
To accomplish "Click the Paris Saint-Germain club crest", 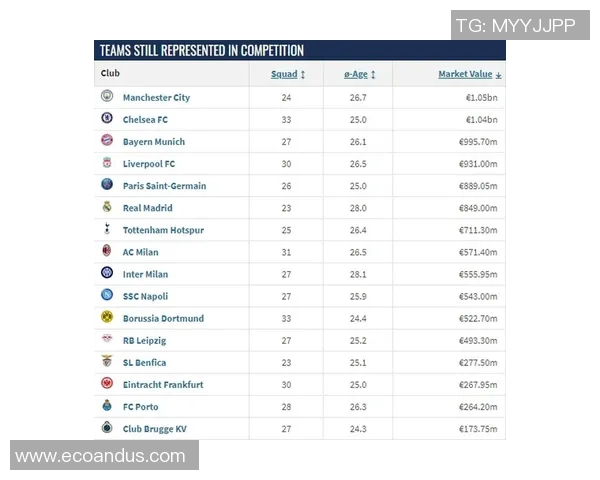I will (x=107, y=185).
